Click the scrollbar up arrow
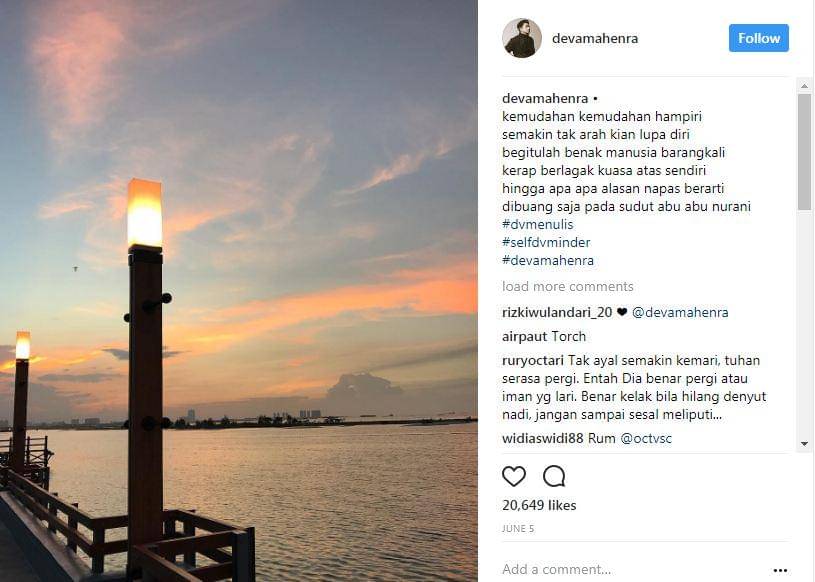 804,86
